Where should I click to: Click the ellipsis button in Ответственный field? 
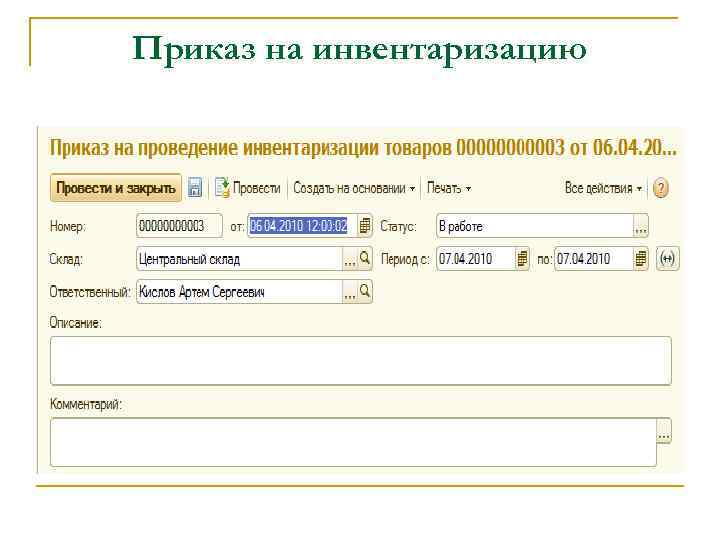(350, 292)
